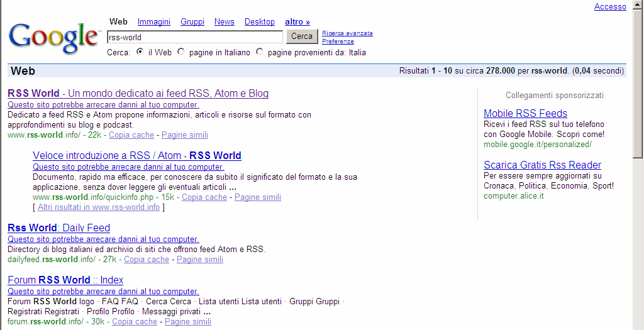Open 'Rss World: Daily Feed' result
Screen dimensions: 644x330
coord(58,228)
